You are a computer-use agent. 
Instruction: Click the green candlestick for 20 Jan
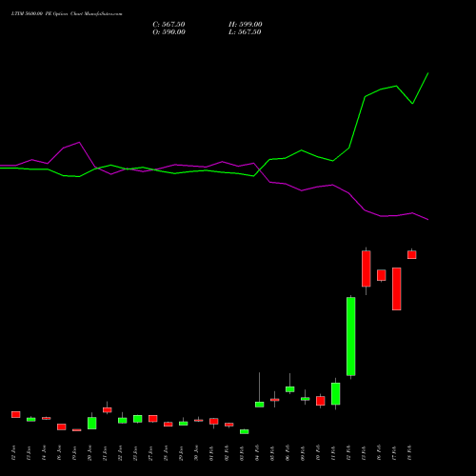(x=92, y=423)
